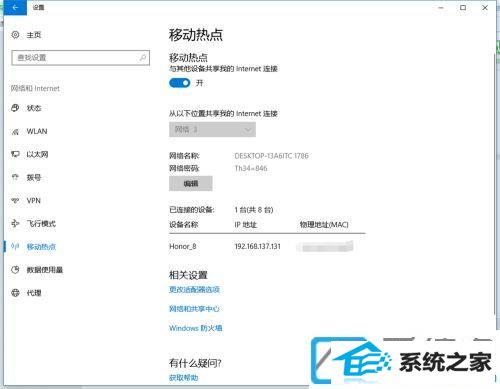Click the back arrow in title bar
The width and height of the screenshot is (500, 389).
tap(15, 7)
